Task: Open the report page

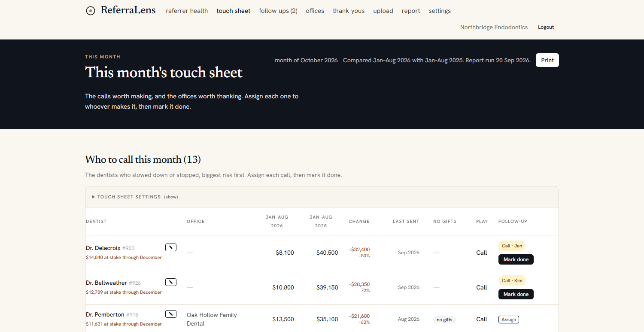Action: tap(411, 11)
